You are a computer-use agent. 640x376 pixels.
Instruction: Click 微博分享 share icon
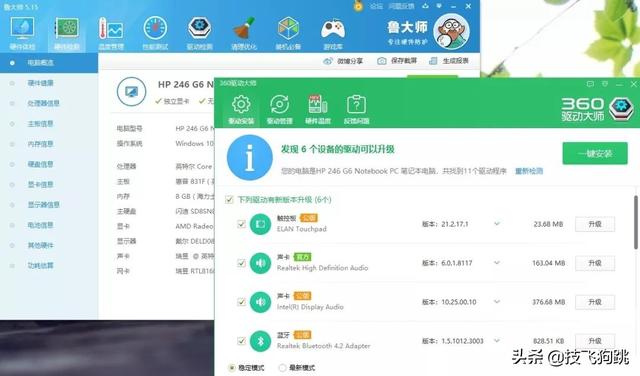[328, 61]
